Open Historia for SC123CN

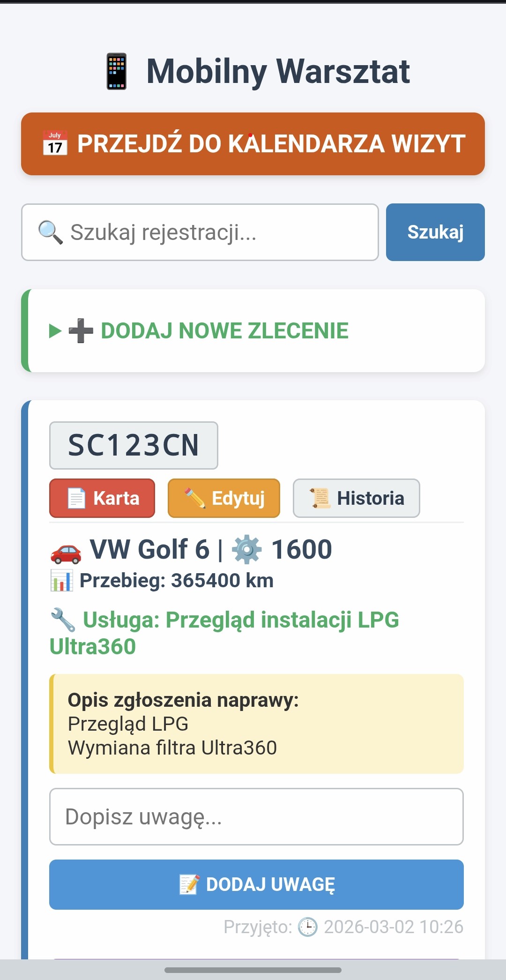tap(356, 498)
